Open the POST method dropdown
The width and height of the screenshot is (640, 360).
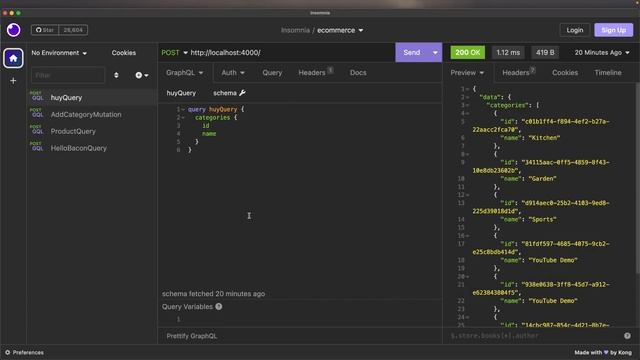[174, 53]
